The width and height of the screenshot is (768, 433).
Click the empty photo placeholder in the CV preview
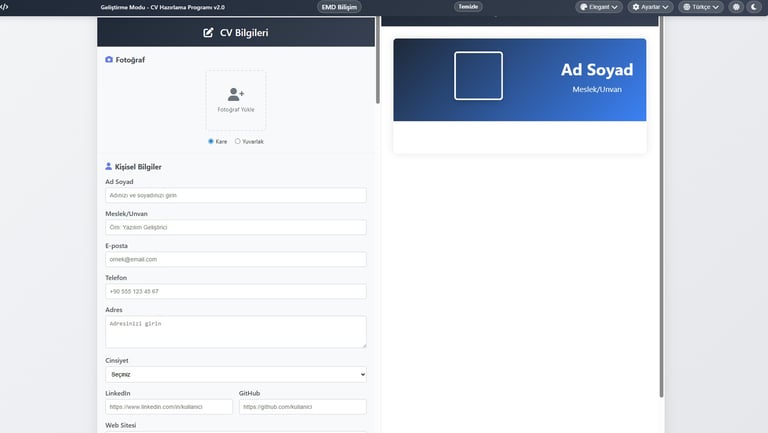[478, 76]
